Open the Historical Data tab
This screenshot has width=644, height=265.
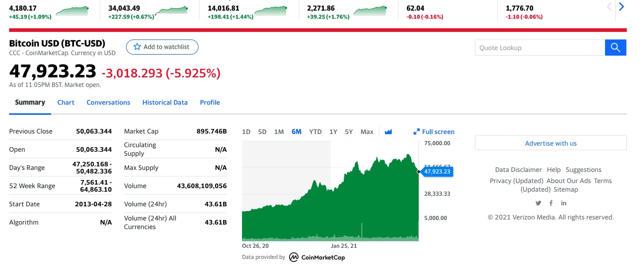tap(165, 102)
